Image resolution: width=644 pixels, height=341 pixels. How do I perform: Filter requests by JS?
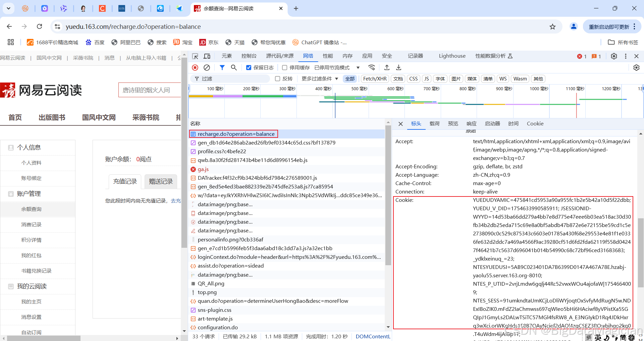(x=426, y=79)
